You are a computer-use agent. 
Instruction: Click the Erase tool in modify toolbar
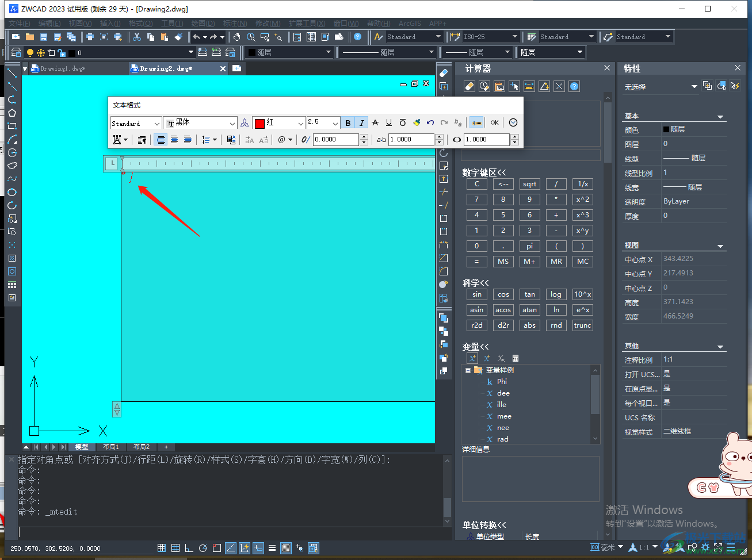[444, 73]
